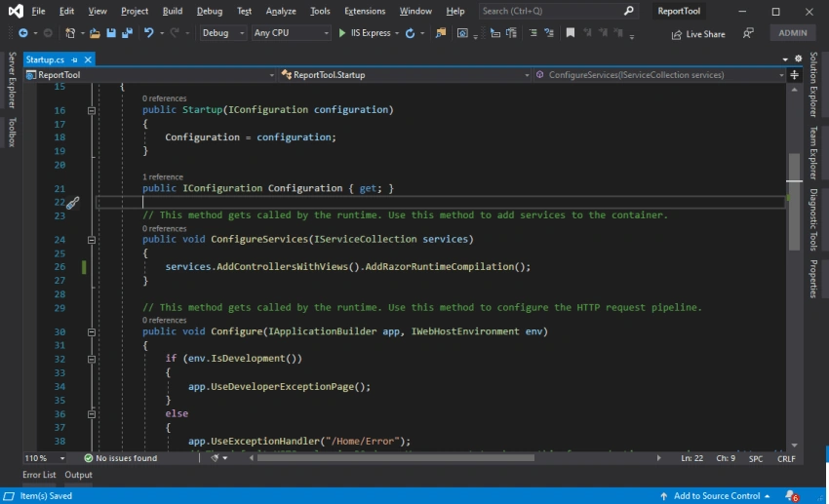Click the notifications bell icon
Viewport: 829px width, 504px height.
click(791, 495)
